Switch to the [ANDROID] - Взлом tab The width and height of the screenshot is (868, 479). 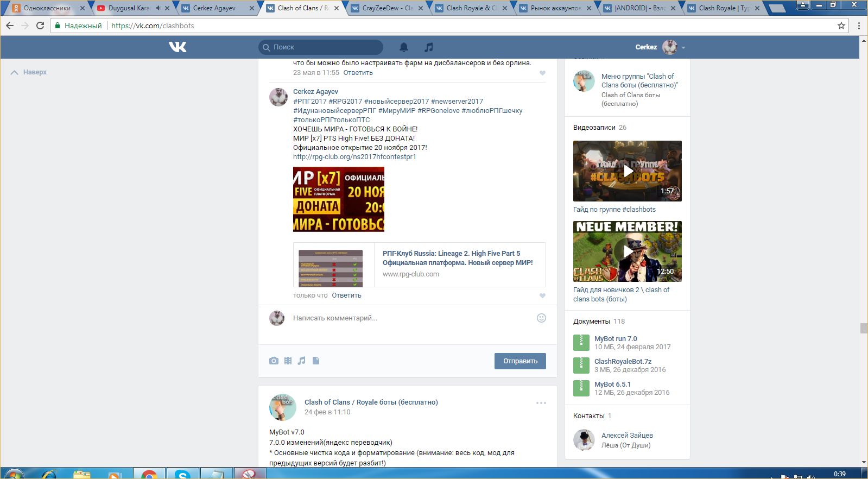click(640, 8)
